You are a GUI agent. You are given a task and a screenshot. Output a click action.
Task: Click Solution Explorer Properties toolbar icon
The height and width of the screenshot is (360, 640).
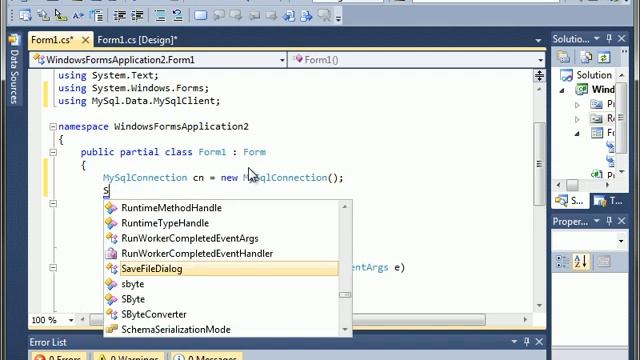point(564,57)
